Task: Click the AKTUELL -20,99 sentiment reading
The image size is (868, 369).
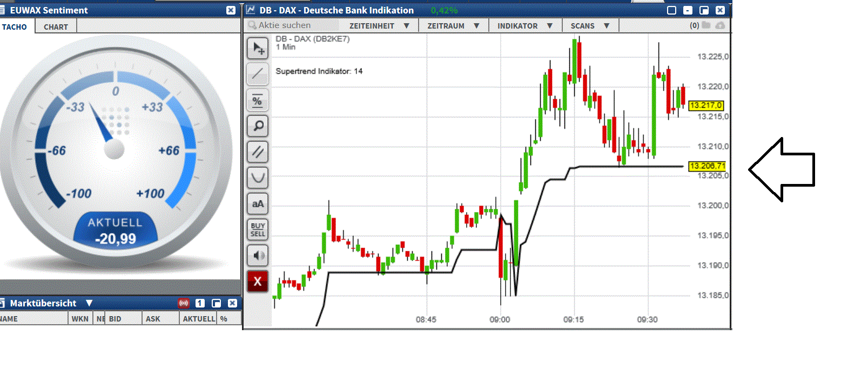Action: [x=115, y=231]
